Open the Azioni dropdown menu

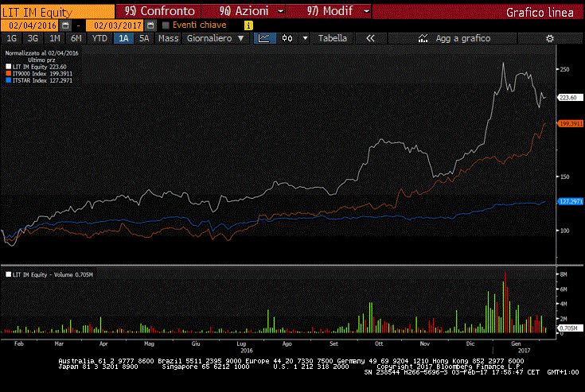click(244, 12)
